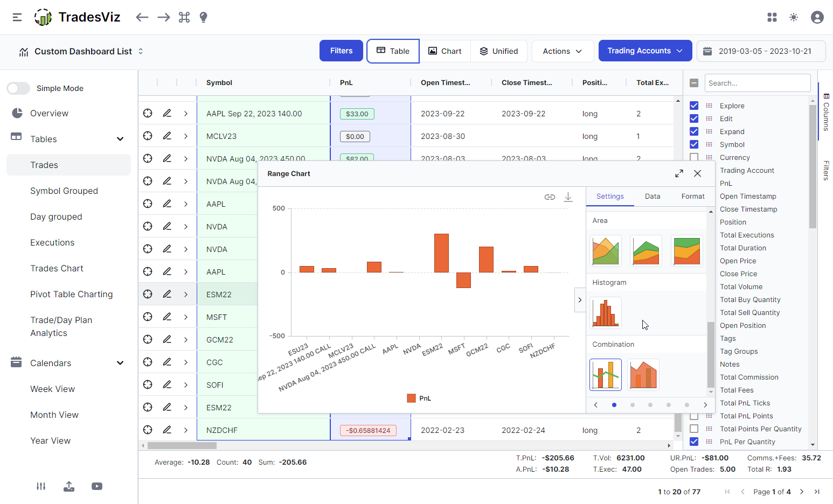Download the Range Chart image
The width and height of the screenshot is (833, 504).
tap(568, 197)
